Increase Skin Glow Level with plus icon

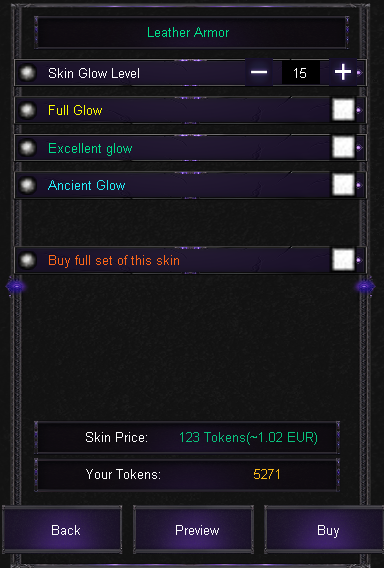click(x=343, y=72)
